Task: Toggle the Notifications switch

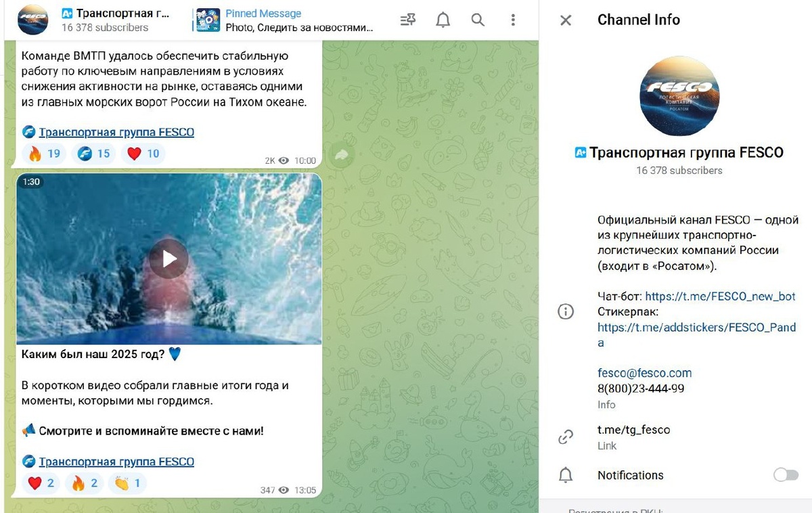Action: tap(786, 475)
